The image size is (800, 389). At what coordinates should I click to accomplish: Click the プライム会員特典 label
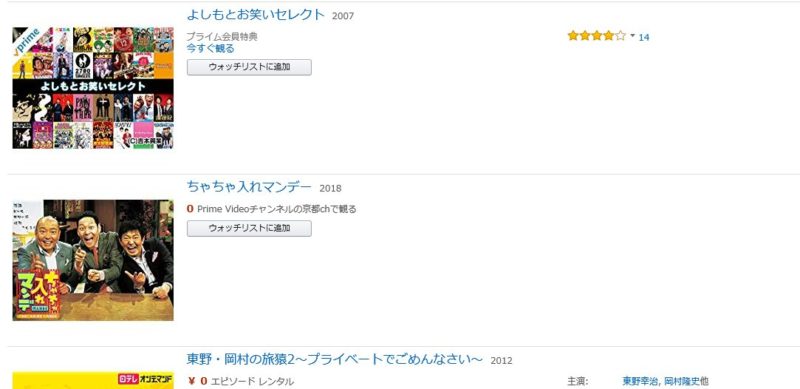[x=222, y=37]
